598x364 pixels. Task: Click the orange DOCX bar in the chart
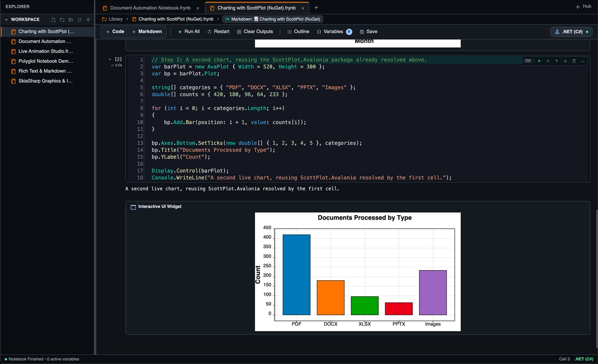[331, 298]
